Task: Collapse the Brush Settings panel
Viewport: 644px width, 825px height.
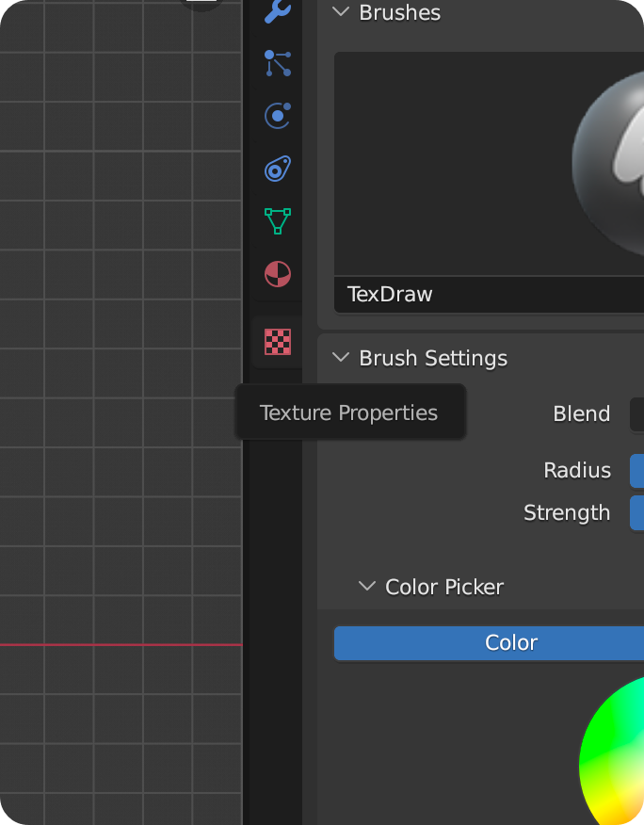Action: pos(341,358)
